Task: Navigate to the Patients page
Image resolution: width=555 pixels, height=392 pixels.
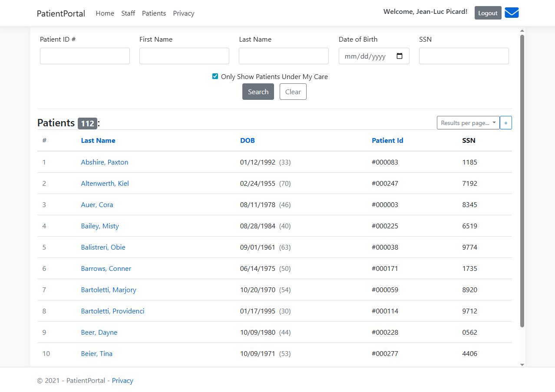Action: 154,13
